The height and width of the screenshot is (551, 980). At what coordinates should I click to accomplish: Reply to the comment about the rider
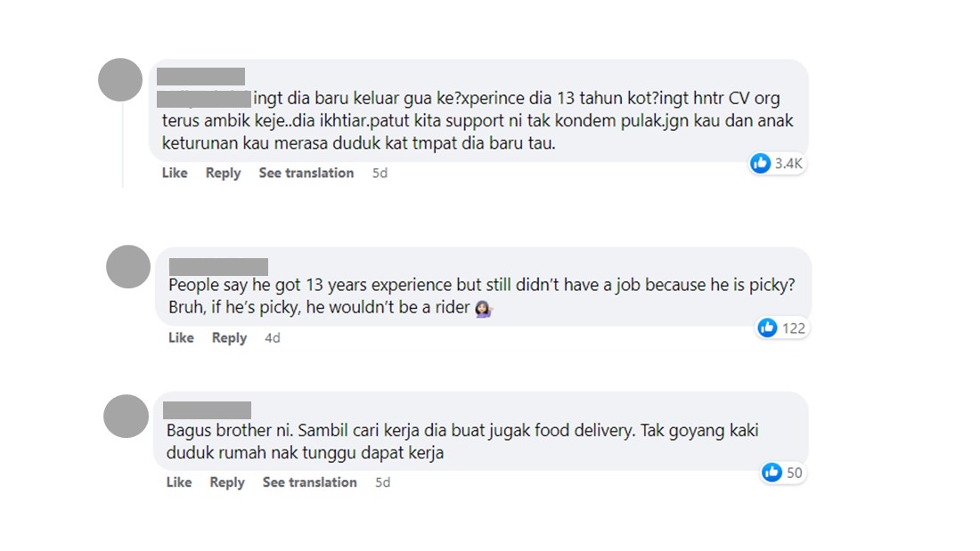[x=229, y=337]
